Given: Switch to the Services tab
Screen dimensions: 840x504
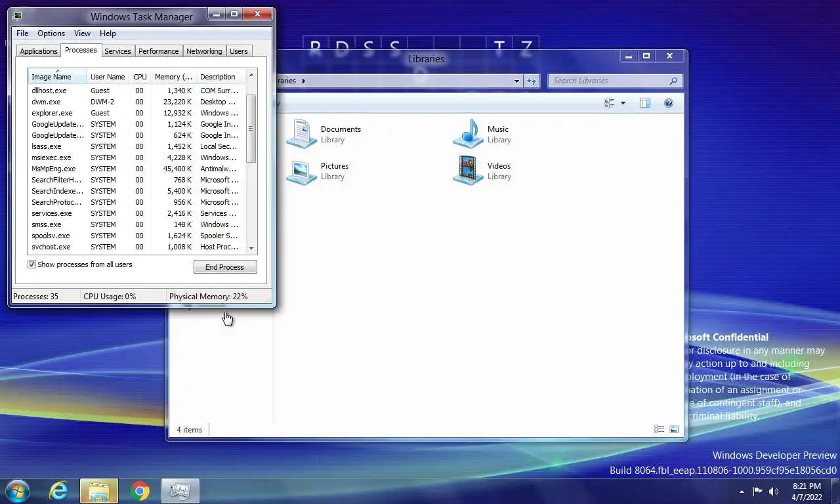Looking at the screenshot, I should click(117, 51).
